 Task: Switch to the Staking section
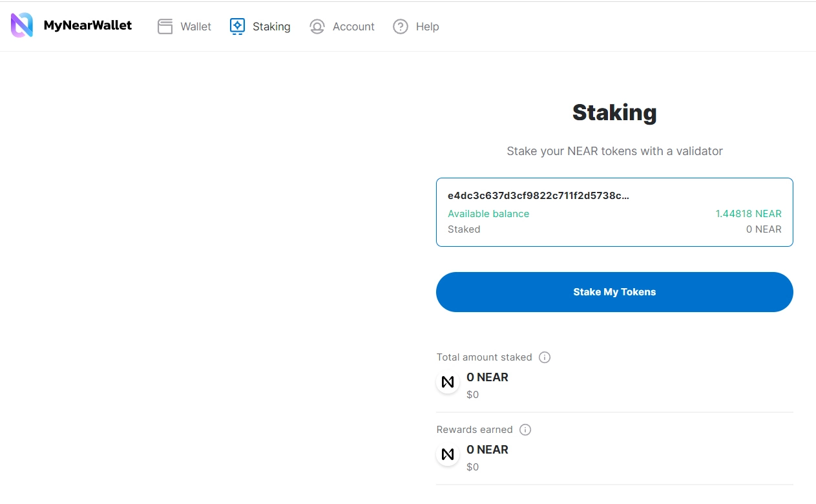tap(271, 26)
